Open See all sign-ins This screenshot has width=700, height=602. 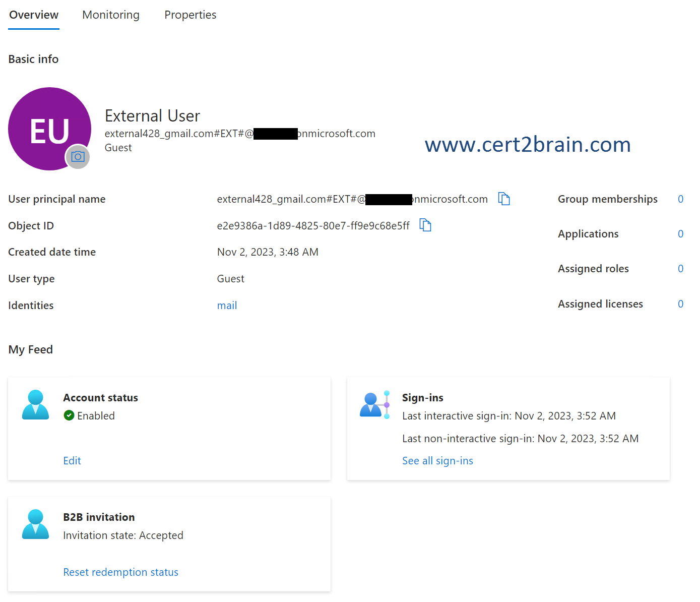point(437,460)
